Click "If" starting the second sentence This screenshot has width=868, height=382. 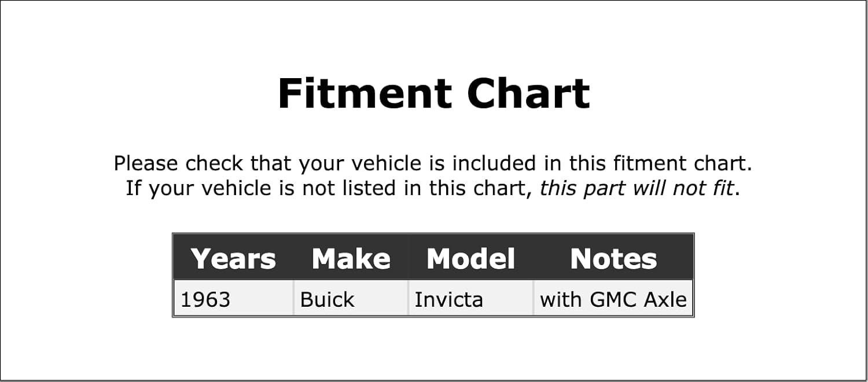(x=133, y=188)
